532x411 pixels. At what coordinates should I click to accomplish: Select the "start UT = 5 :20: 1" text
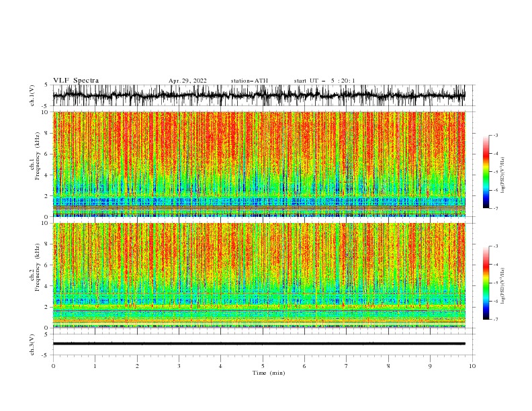[324, 81]
